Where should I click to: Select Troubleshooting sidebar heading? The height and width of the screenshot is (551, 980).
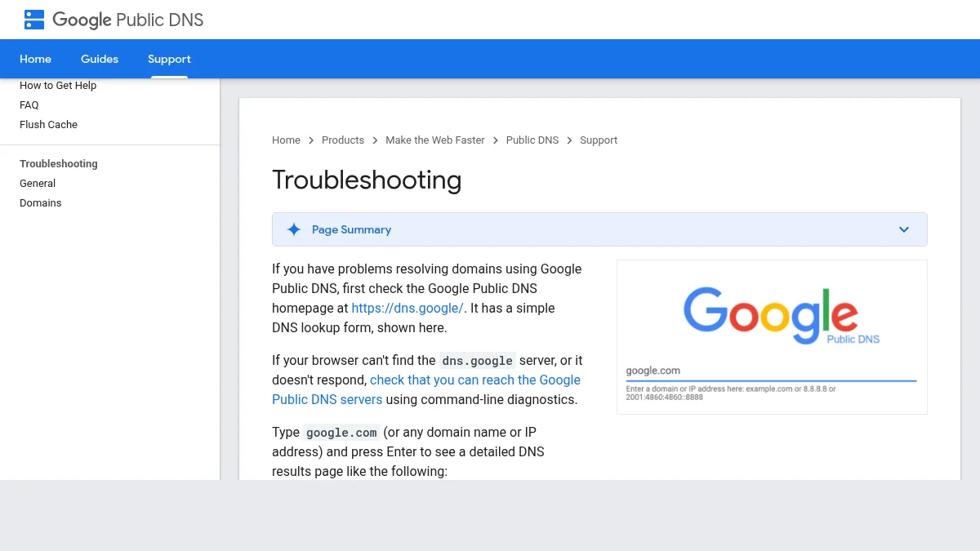(59, 163)
